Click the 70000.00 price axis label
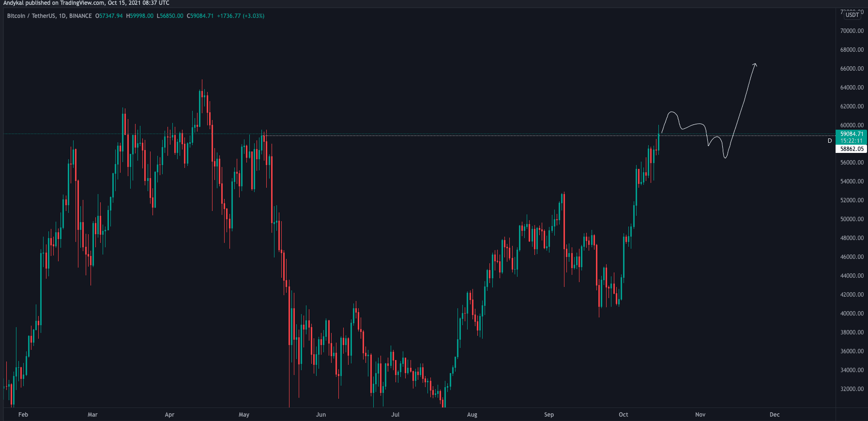This screenshot has width=868, height=421. (x=852, y=31)
